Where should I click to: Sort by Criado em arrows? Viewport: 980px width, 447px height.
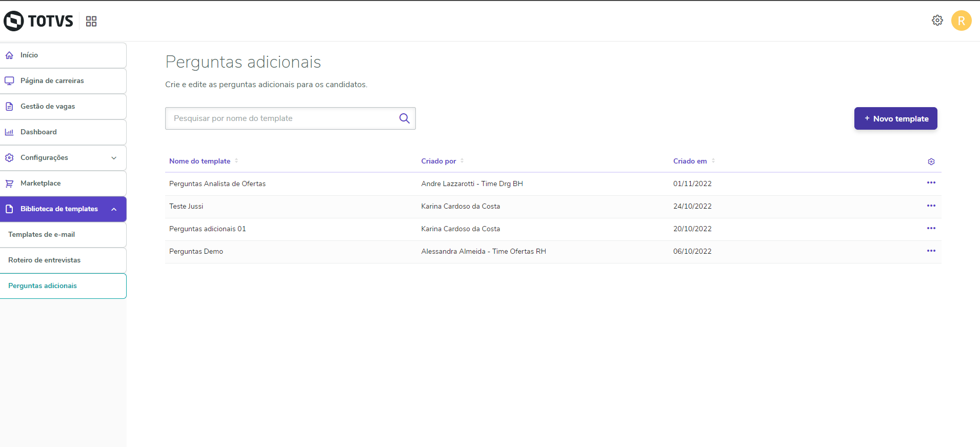713,161
